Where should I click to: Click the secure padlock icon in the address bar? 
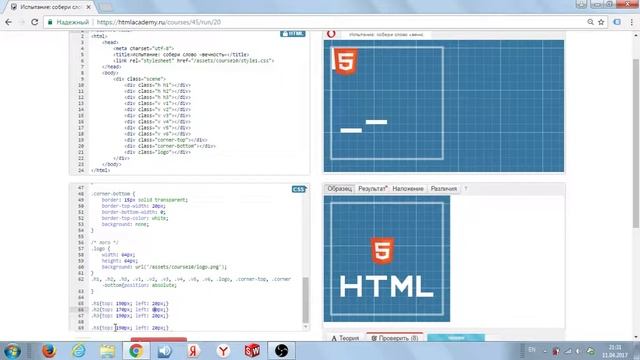tap(50, 22)
